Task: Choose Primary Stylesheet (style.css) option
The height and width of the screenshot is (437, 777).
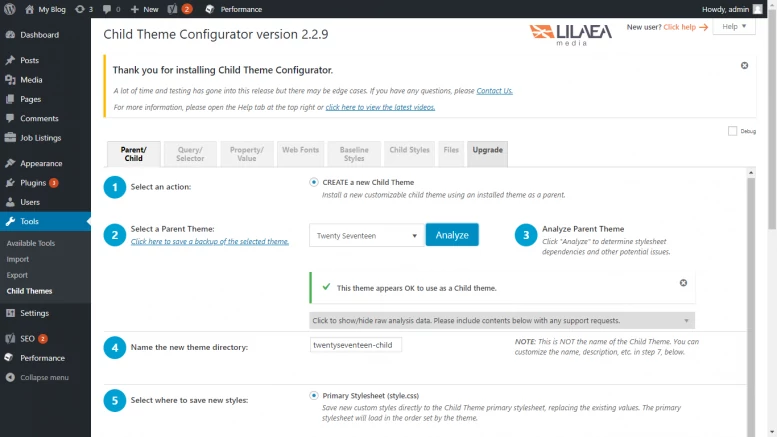Action: [x=314, y=395]
